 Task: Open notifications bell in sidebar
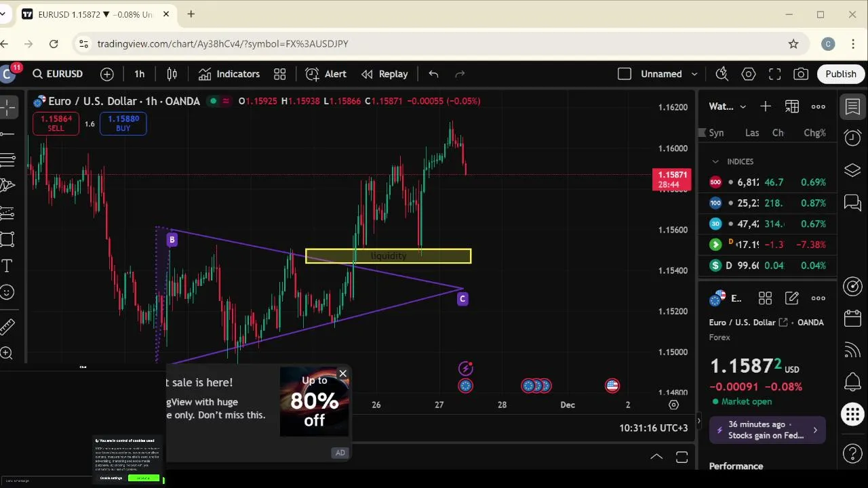852,382
